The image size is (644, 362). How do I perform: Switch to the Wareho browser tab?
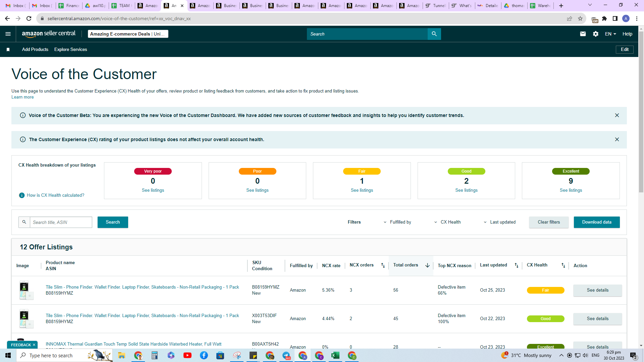(540, 6)
